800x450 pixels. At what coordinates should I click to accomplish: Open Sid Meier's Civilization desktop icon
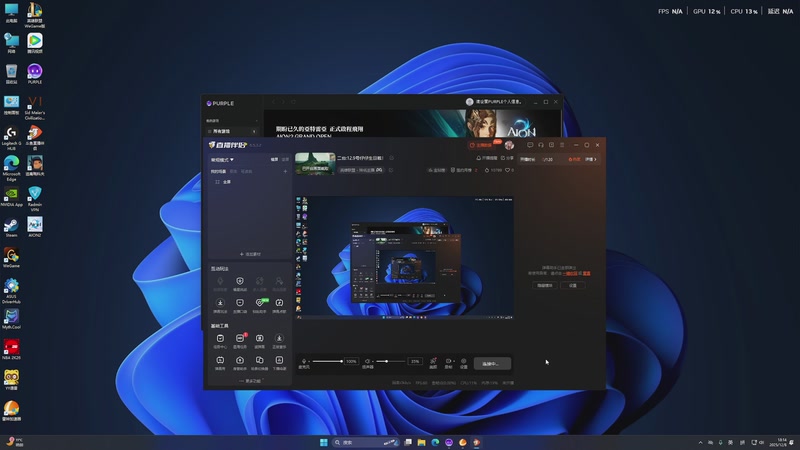click(x=35, y=108)
